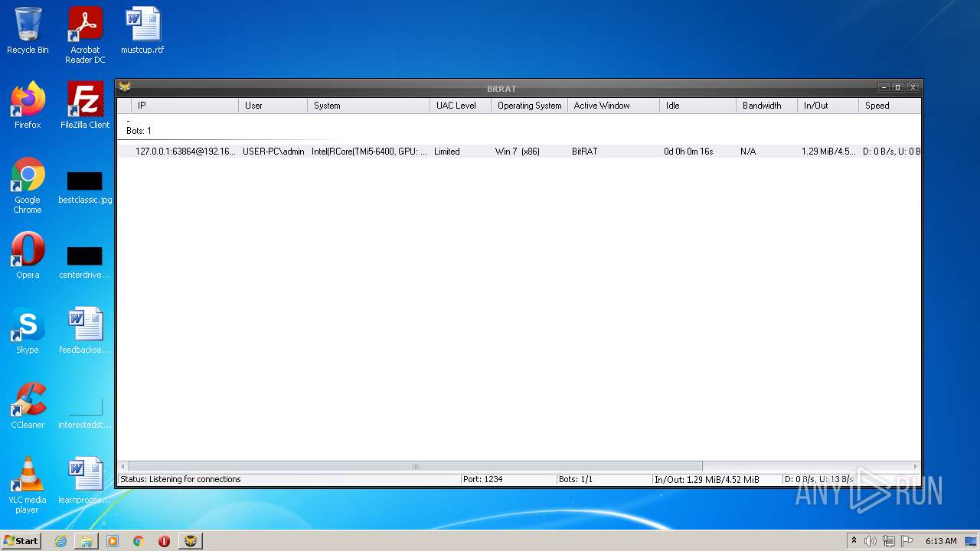
Task: Sort by User column header
Action: pos(273,106)
